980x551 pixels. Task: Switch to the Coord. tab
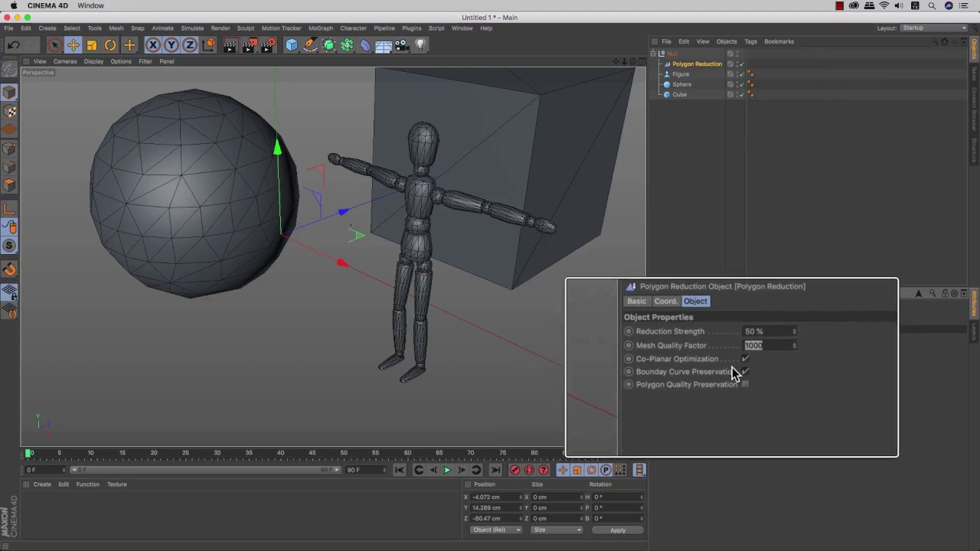(x=665, y=302)
